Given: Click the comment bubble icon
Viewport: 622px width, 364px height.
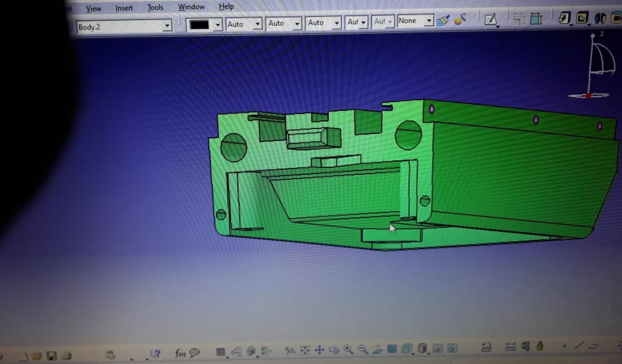Looking at the screenshot, I should 195,353.
